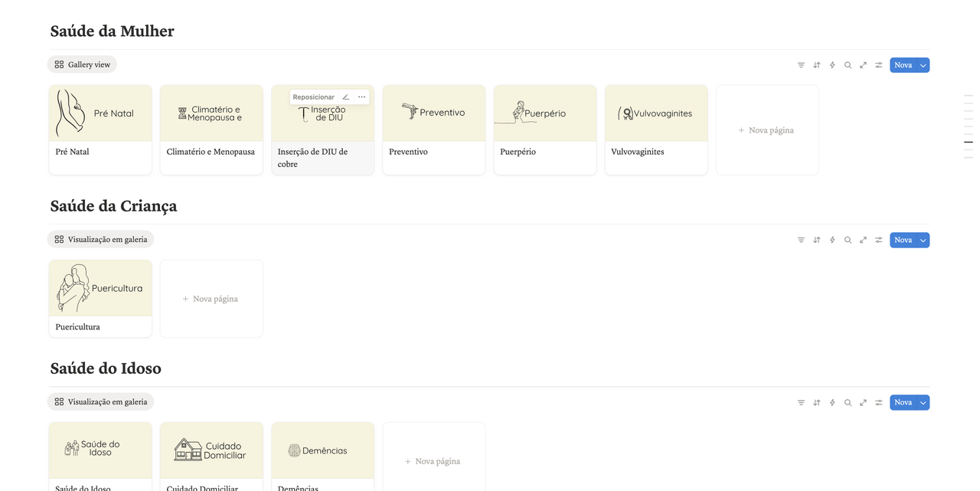Open filter icon in Saúde da Mulher toolbar

801,65
